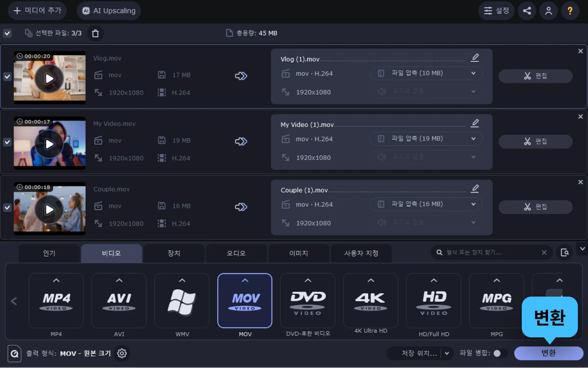
Task: Open 파일 압축 (16 MB) dropdown
Action: [x=426, y=204]
